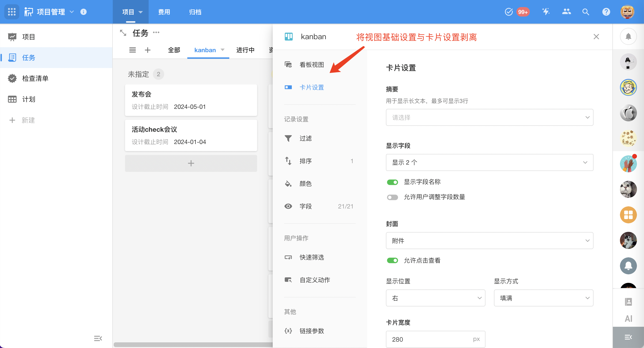Open the help question mark icon
The image size is (644, 348).
[606, 12]
